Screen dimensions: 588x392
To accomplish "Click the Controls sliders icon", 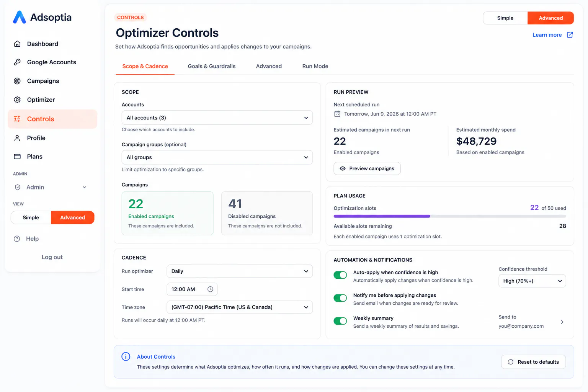I will coord(17,119).
